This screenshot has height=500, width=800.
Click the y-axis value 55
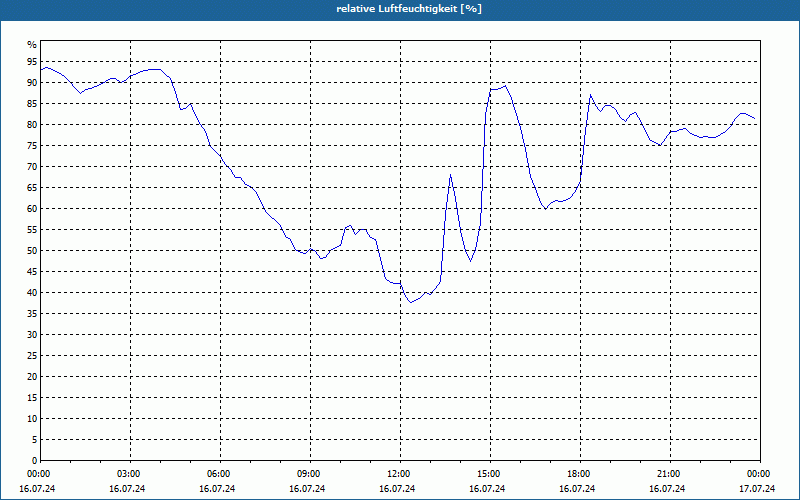(32, 230)
